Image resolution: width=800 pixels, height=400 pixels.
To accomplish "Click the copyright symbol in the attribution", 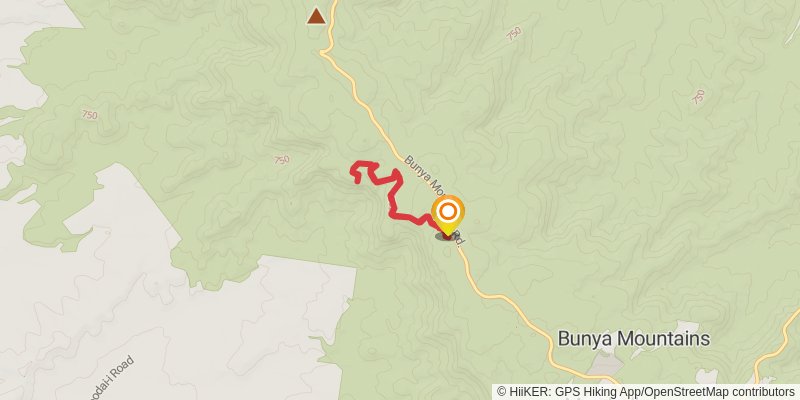I will click(x=502, y=392).
